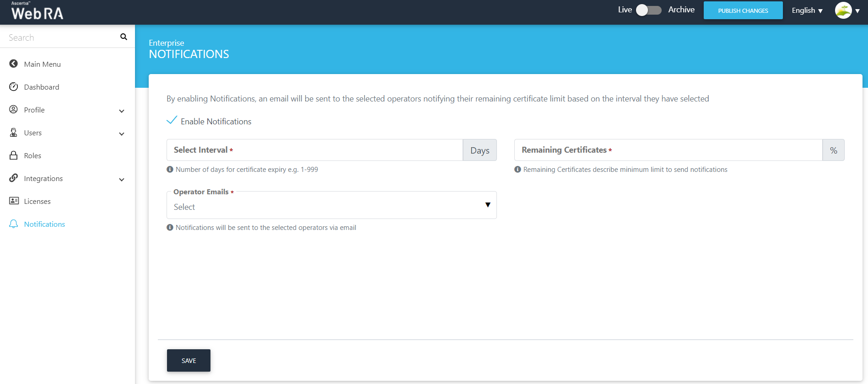Click the Ascertia WebRA logo

pos(37,11)
